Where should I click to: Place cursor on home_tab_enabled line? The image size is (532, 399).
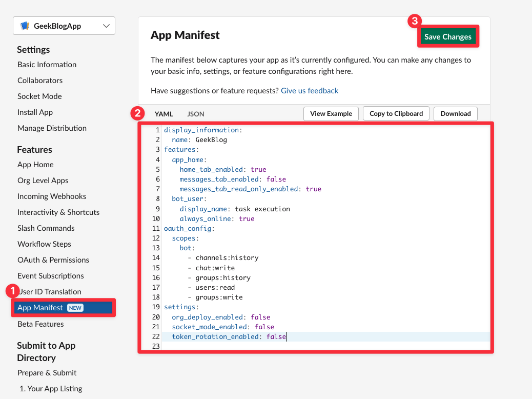pos(223,169)
